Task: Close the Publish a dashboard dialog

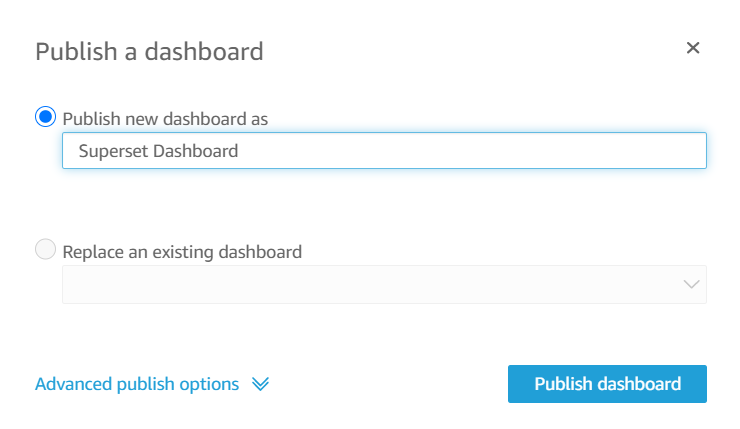Action: (693, 48)
